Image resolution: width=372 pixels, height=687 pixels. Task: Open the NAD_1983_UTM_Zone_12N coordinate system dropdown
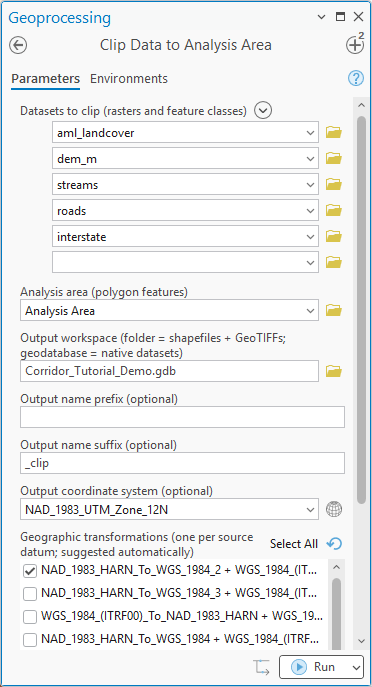[x=311, y=510]
